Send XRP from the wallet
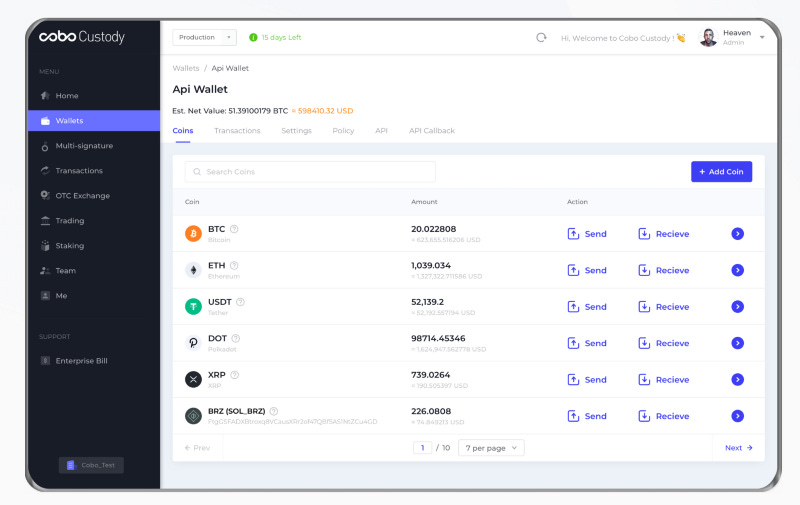Viewport: 800px width, 505px height. [587, 380]
